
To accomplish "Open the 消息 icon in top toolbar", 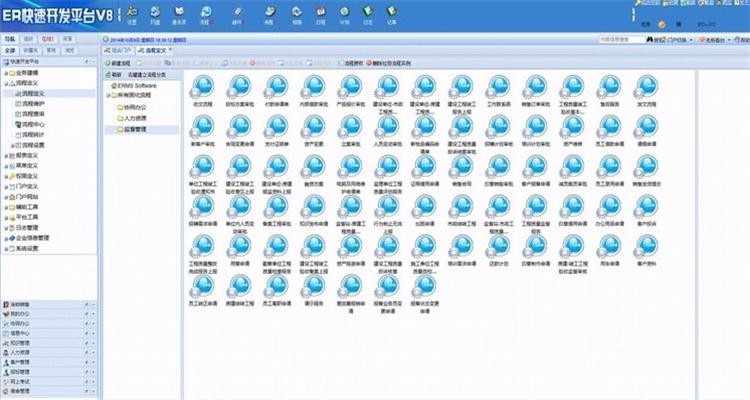I will [x=269, y=15].
